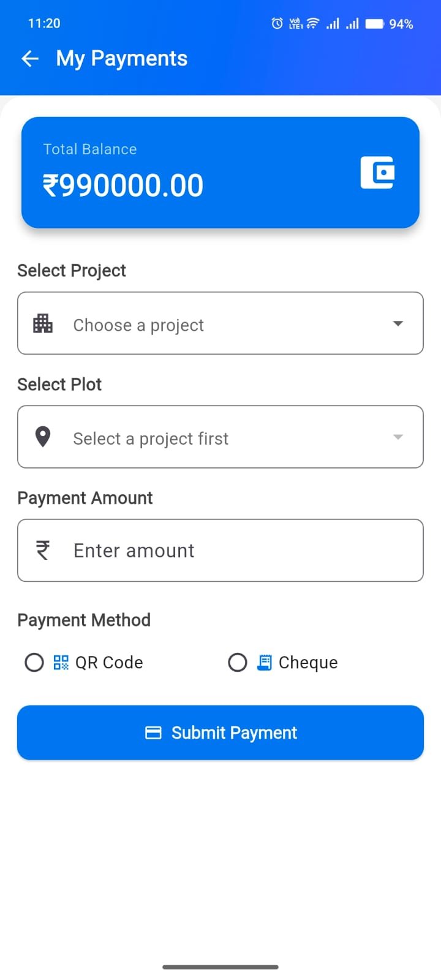Tap the blue QR code icon

61,662
